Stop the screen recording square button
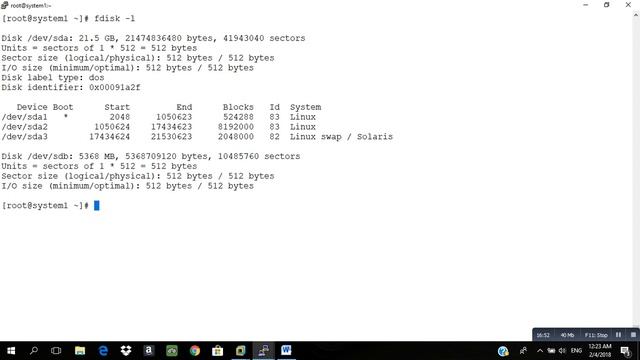The height and width of the screenshot is (360, 640). (633, 335)
